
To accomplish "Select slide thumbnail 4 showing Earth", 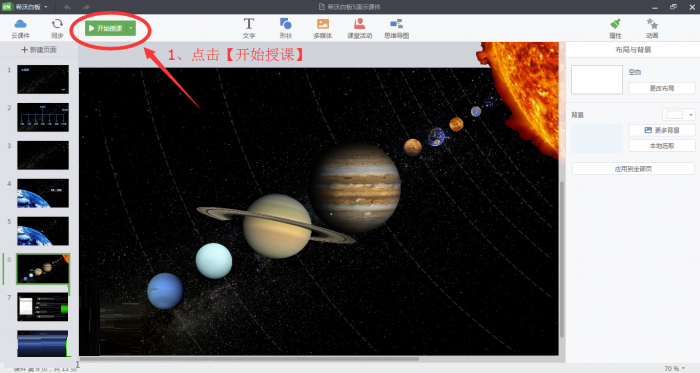I will click(x=43, y=193).
